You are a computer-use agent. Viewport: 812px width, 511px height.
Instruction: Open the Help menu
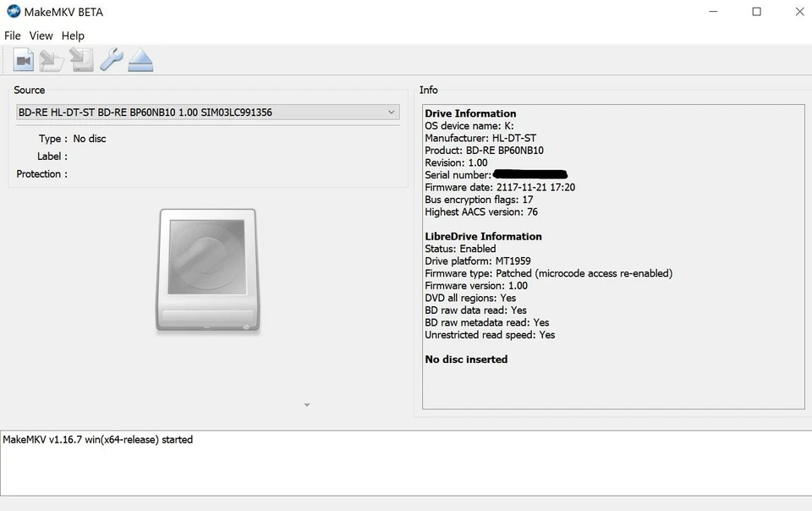[73, 36]
